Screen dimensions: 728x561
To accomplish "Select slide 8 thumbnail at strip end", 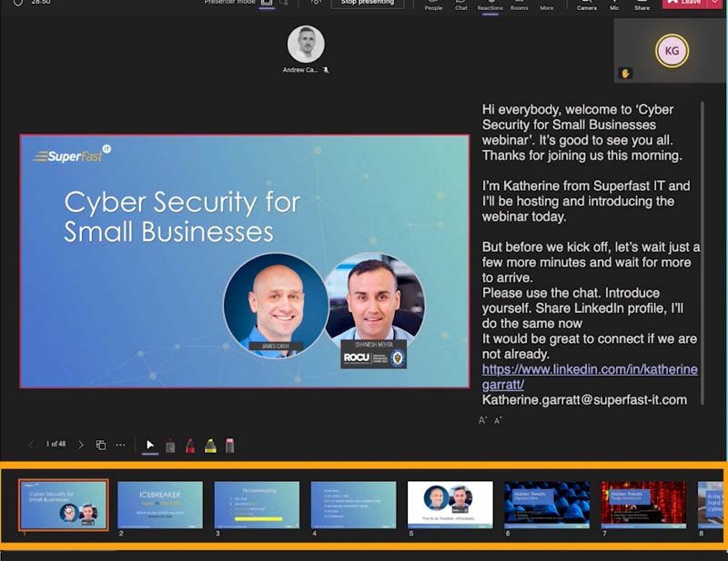I will click(x=711, y=505).
